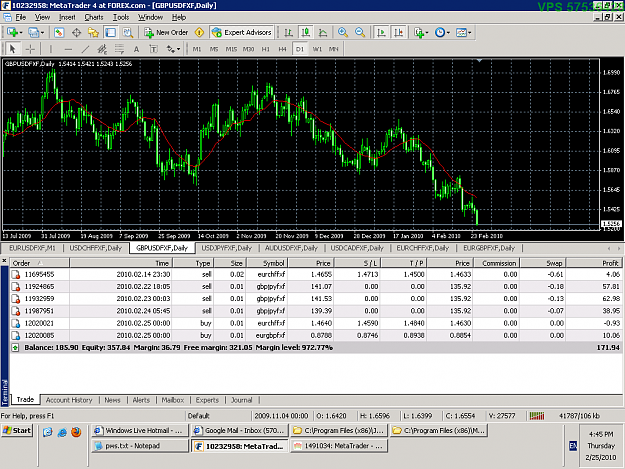Toggle the Chart Shift icon

point(398,32)
